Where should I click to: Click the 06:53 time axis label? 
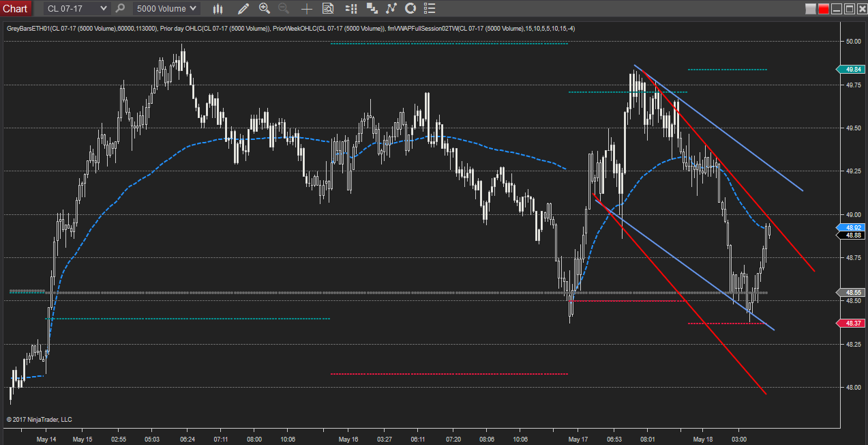tap(614, 440)
